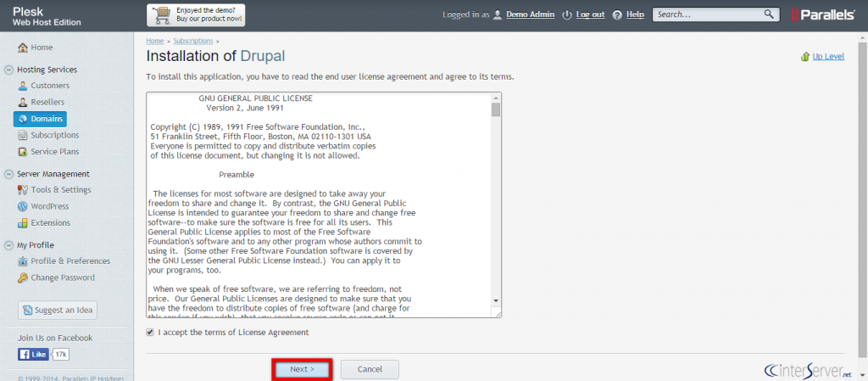Click the shopping cart icon in header
This screenshot has height=381, width=868.
point(161,15)
